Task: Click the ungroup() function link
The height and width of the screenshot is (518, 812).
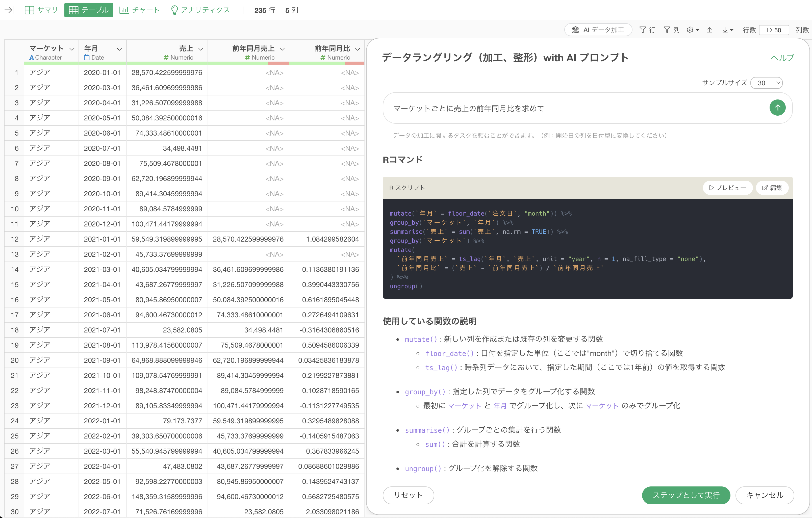Action: [423, 469]
